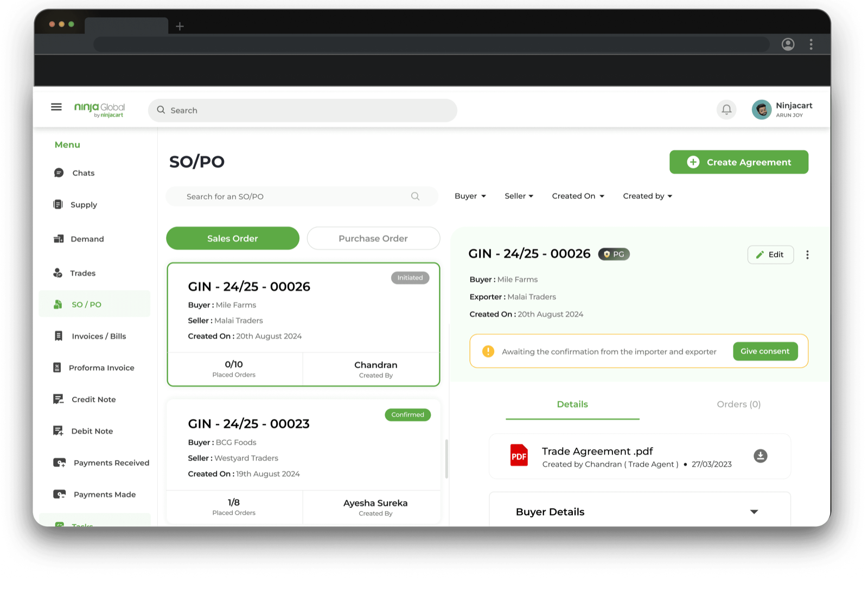
Task: Select the Details tab
Action: click(x=572, y=405)
